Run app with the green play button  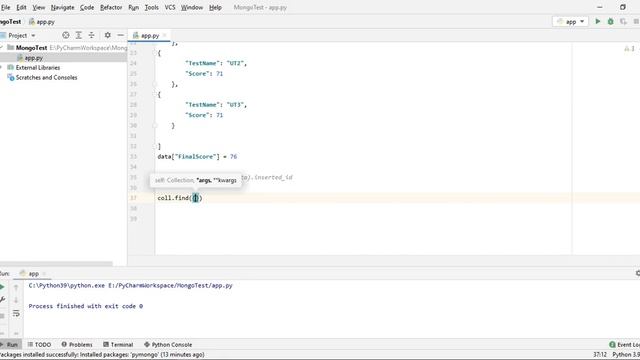tap(598, 22)
